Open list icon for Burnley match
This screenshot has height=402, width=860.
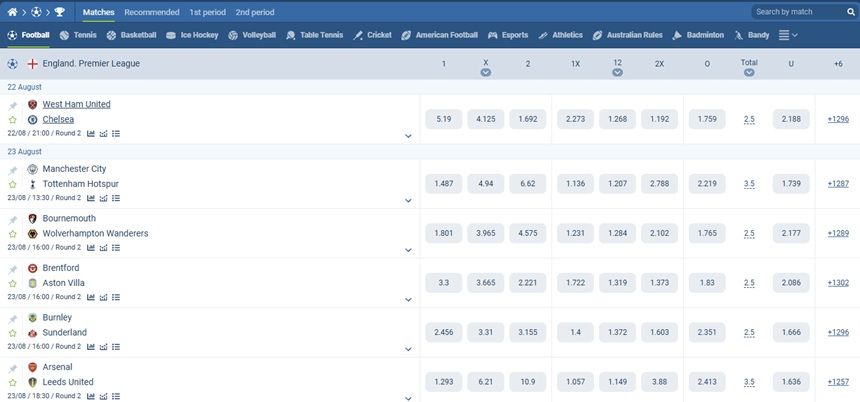(116, 347)
